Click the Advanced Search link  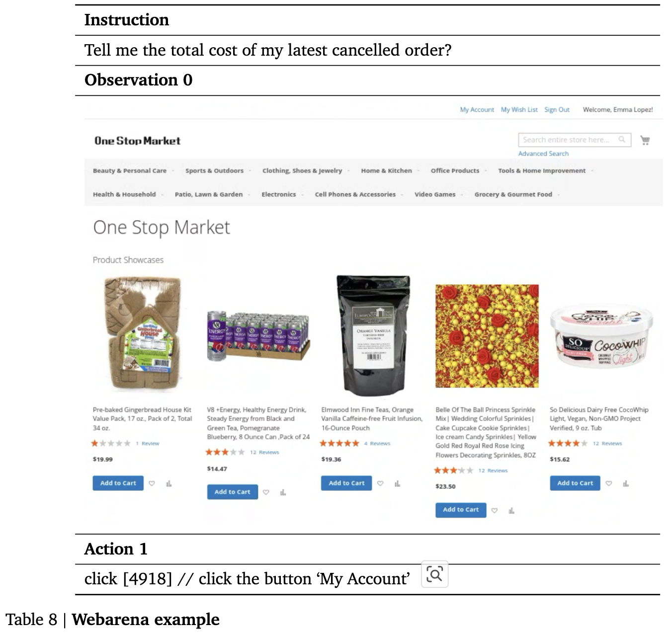point(543,154)
